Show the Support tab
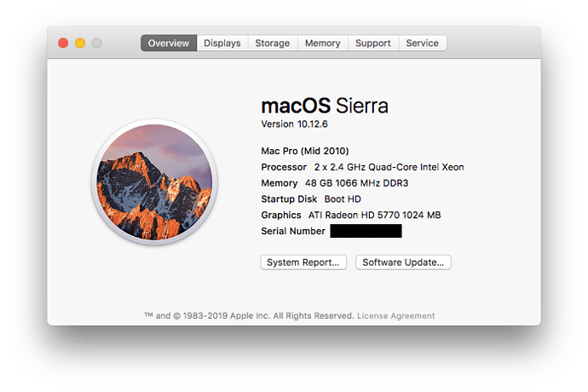This screenshot has width=588, height=392. point(373,43)
